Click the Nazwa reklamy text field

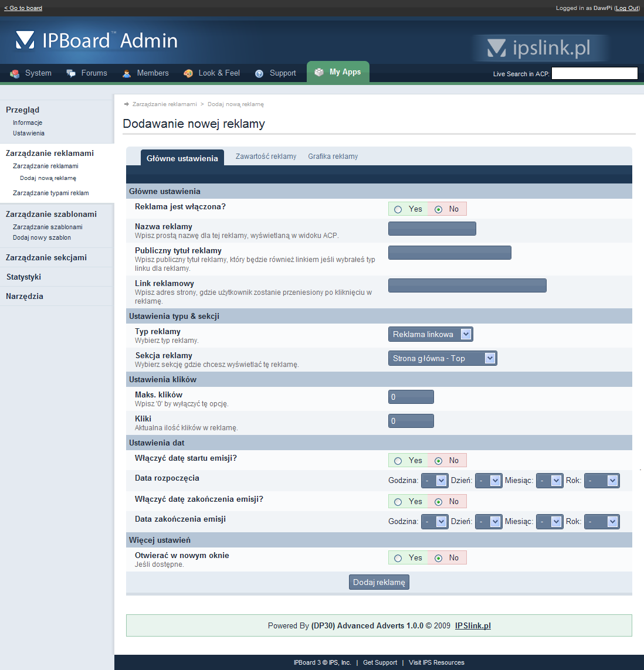[432, 229]
